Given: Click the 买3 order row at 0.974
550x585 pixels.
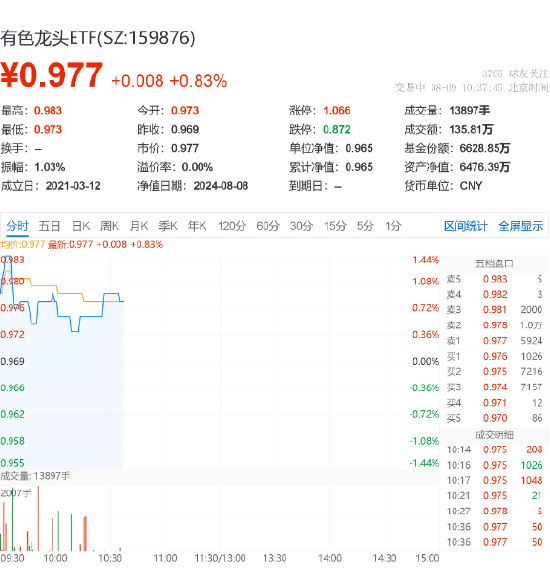Looking at the screenshot, I should [x=494, y=387].
